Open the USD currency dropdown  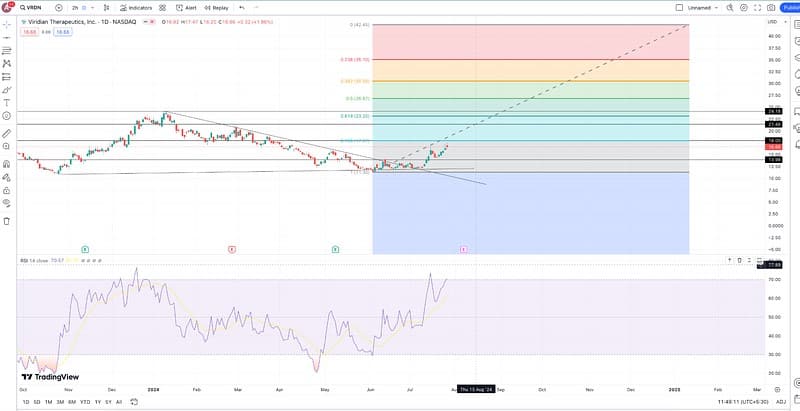coord(772,21)
